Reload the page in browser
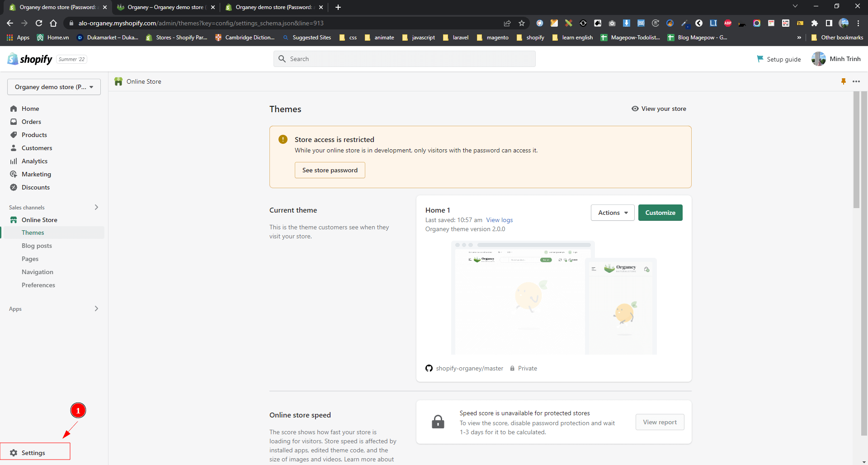The width and height of the screenshot is (868, 465). (39, 23)
